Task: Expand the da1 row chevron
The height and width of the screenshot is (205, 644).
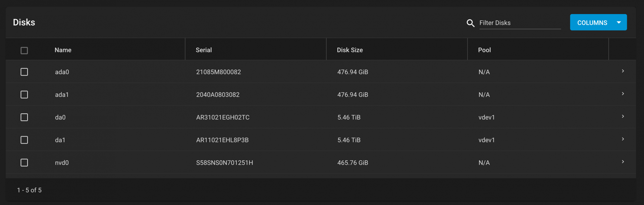Action: (x=623, y=139)
